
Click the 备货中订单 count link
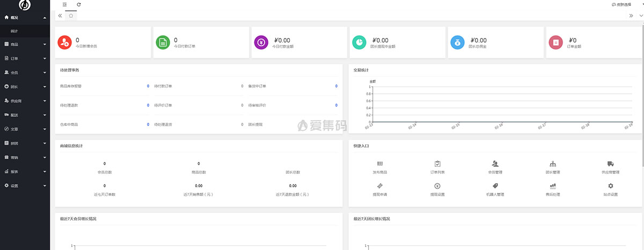pyautogui.click(x=336, y=86)
